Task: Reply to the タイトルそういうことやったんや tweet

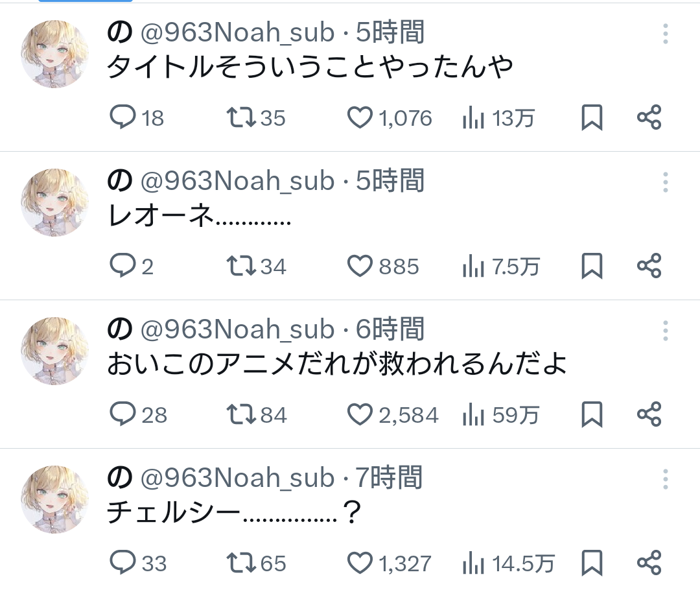Action: click(x=122, y=117)
